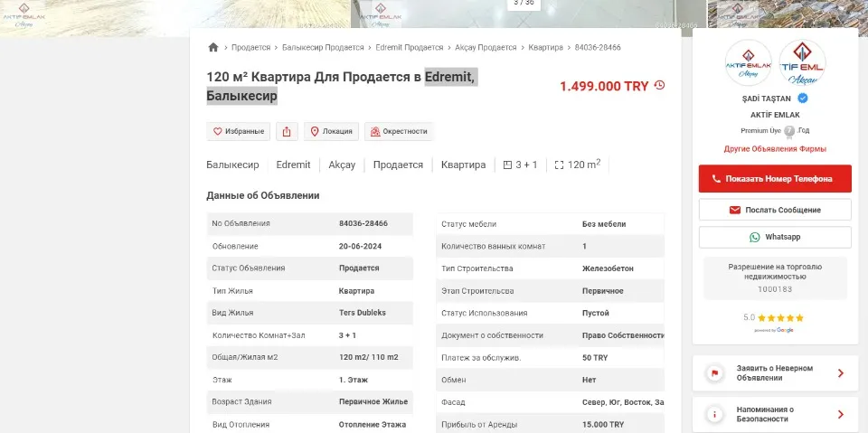
Task: Click AKTİF EMLAK company name
Action: point(775,115)
